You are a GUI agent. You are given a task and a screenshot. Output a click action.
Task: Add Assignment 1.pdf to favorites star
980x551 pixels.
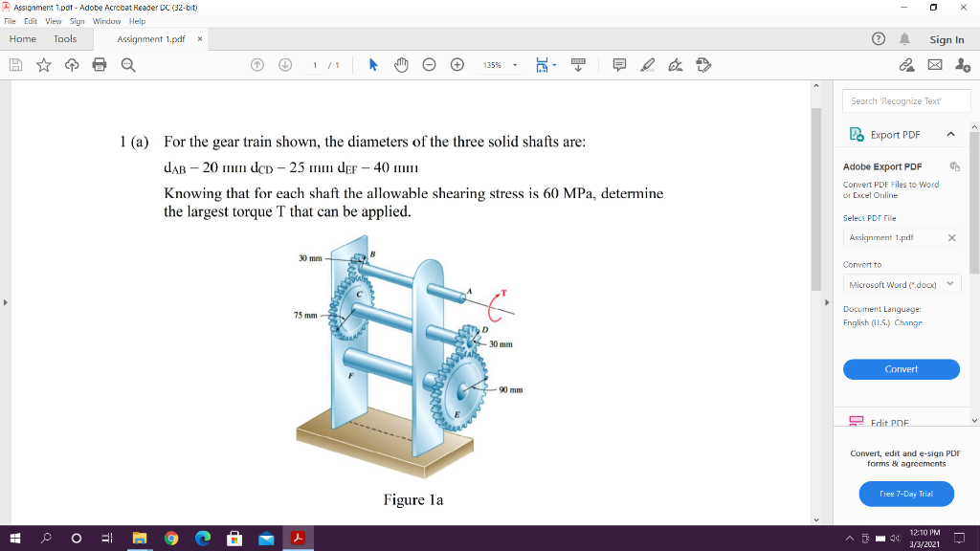coord(42,65)
